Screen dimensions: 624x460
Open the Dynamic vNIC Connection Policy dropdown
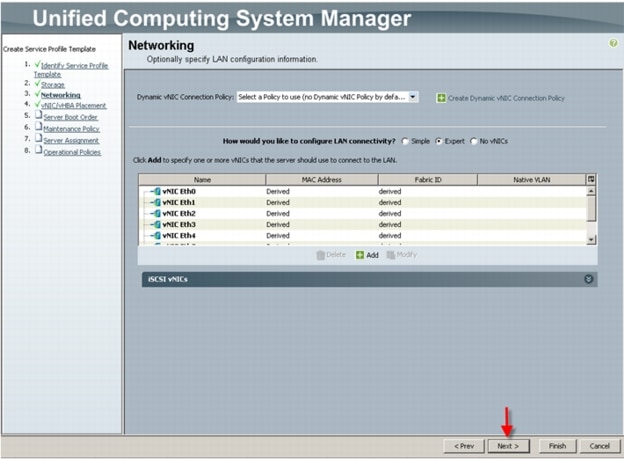tap(413, 97)
